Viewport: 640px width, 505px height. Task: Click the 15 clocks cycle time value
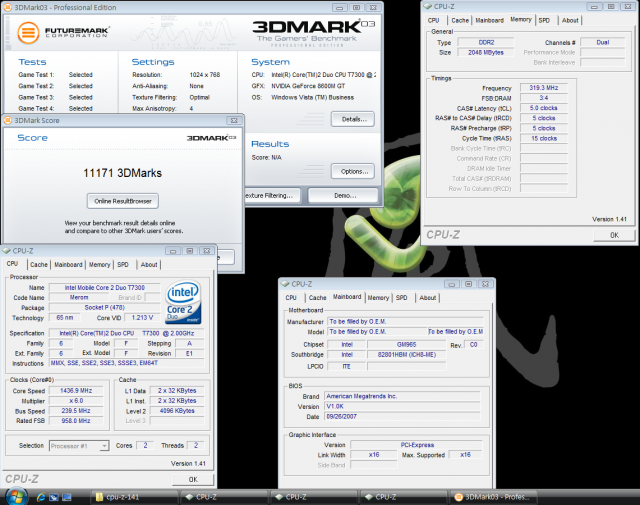(x=544, y=138)
